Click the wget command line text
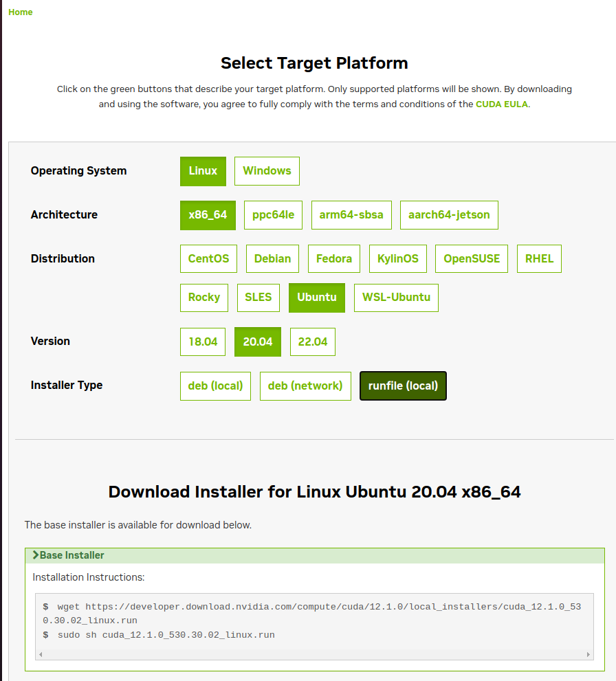This screenshot has height=681, width=616. pyautogui.click(x=312, y=613)
